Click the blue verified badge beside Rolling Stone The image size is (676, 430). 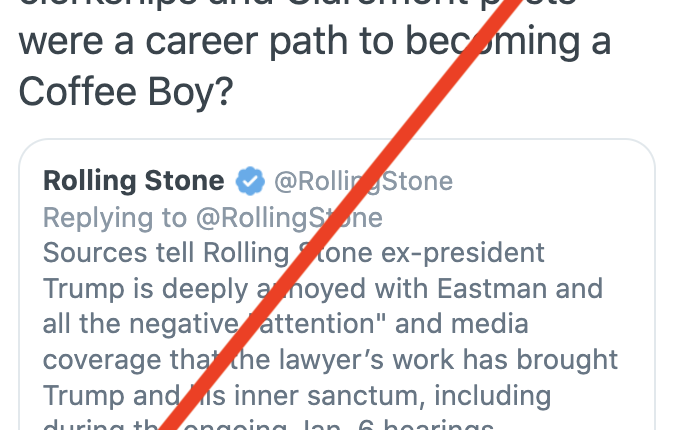point(250,181)
